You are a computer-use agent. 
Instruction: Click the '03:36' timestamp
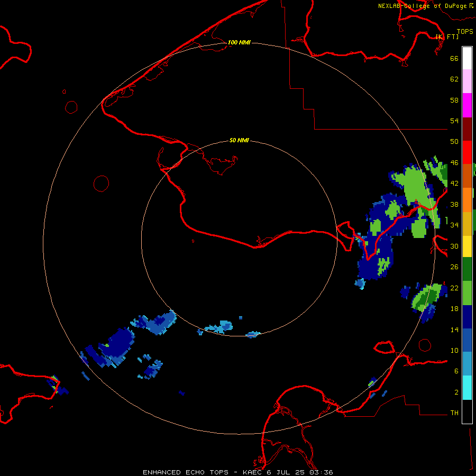click(321, 472)
